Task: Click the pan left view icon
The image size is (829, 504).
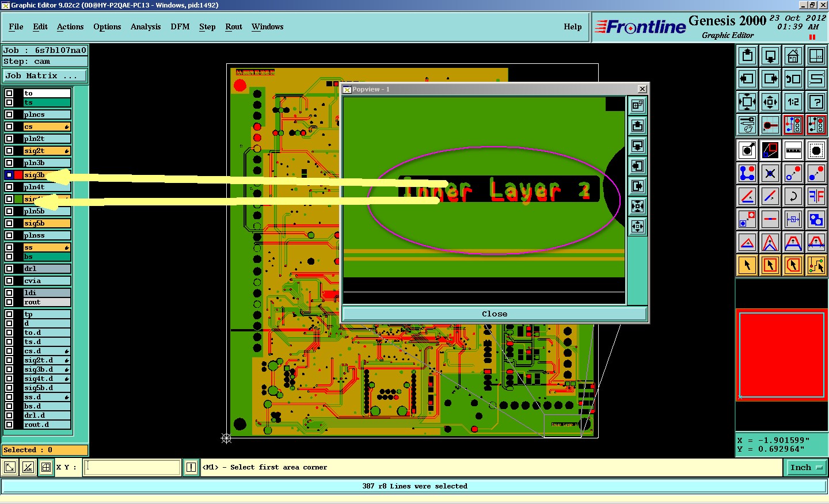Action: (747, 79)
